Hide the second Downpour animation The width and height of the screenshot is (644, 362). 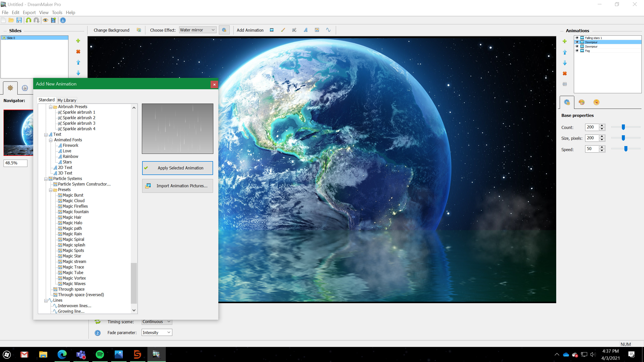click(577, 46)
